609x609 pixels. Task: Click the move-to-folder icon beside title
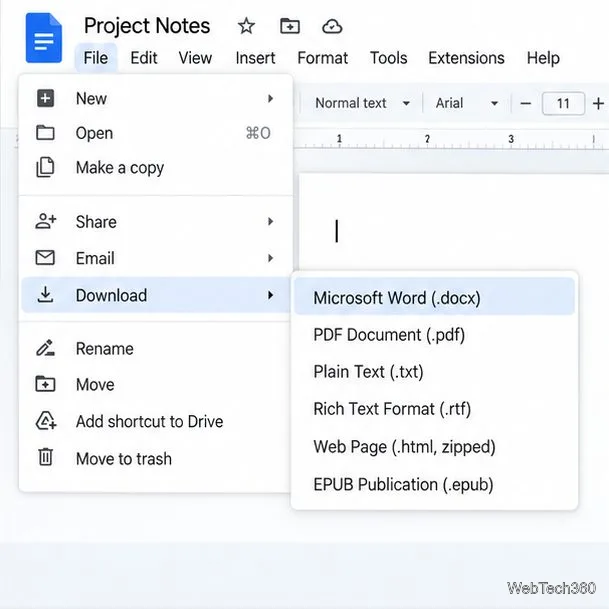pyautogui.click(x=290, y=26)
